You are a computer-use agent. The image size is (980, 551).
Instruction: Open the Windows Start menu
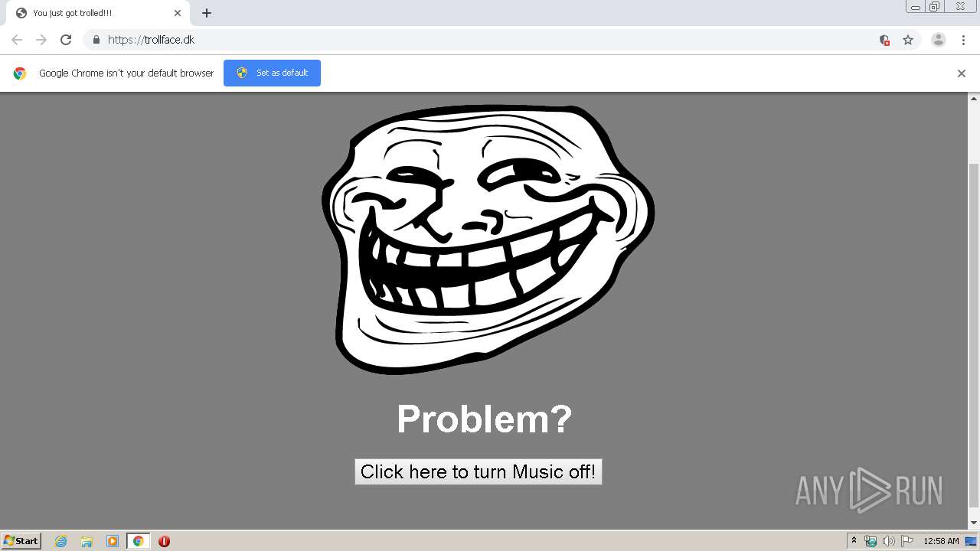pos(21,540)
